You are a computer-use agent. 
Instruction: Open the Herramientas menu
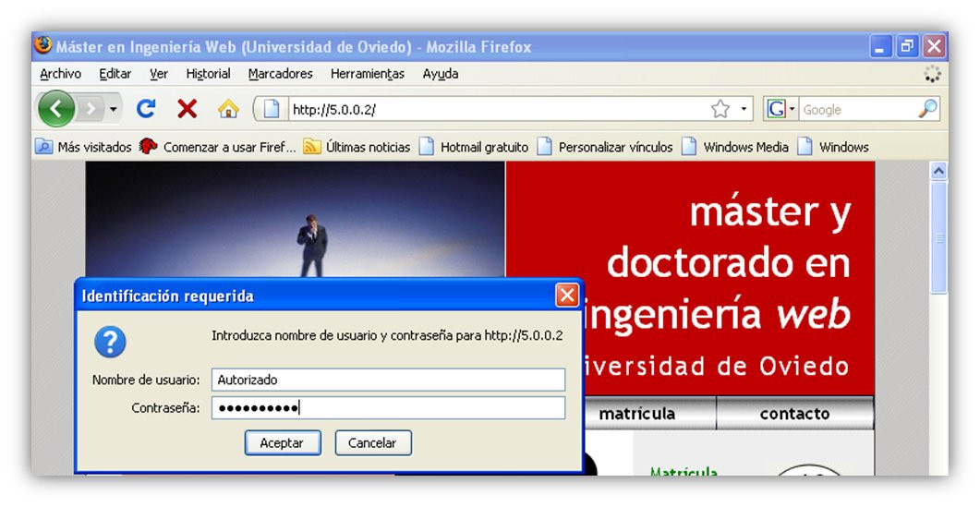(x=368, y=74)
